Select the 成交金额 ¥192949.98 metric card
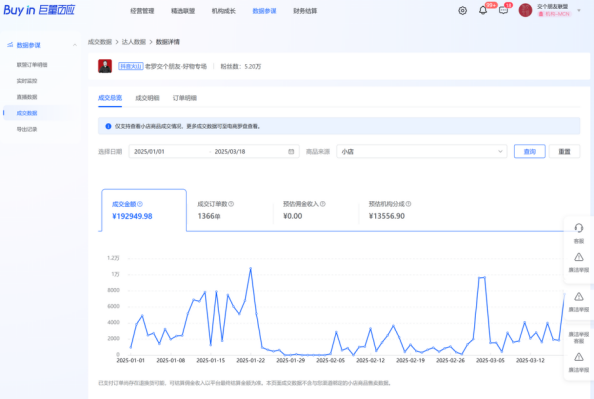 [x=144, y=210]
